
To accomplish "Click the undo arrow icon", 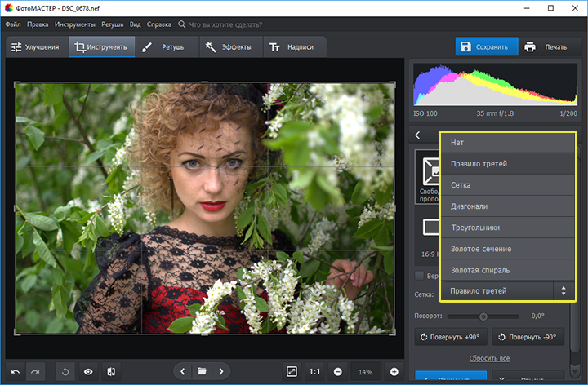I will click(15, 371).
